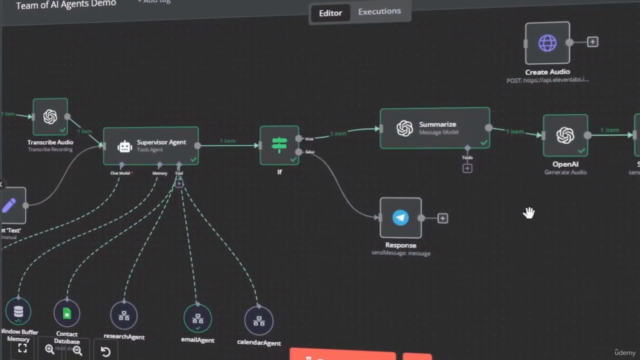Select the researchAgent tool node
The width and height of the screenshot is (640, 360).
tap(124, 316)
